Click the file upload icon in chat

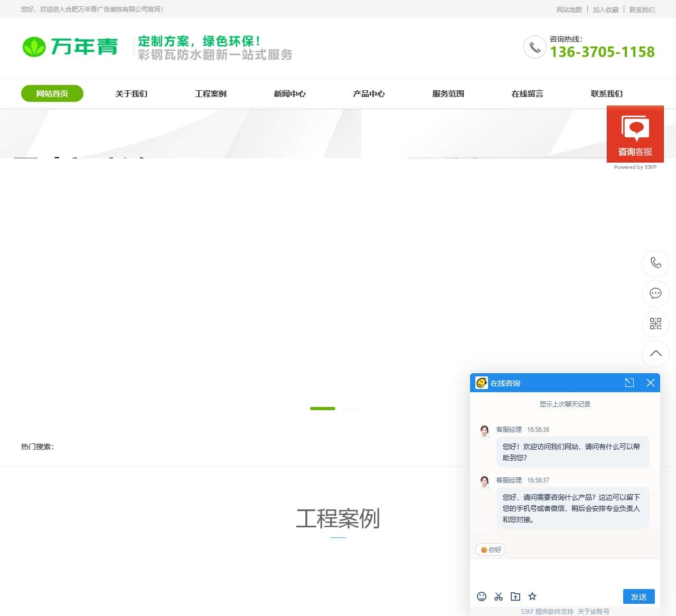click(x=515, y=596)
